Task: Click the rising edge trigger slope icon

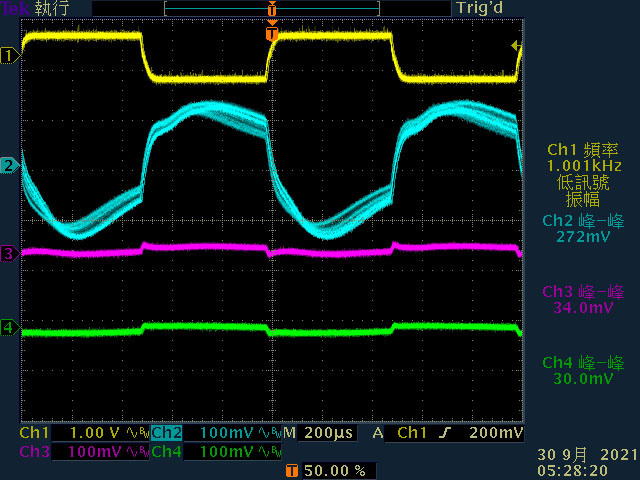Action: (x=445, y=433)
